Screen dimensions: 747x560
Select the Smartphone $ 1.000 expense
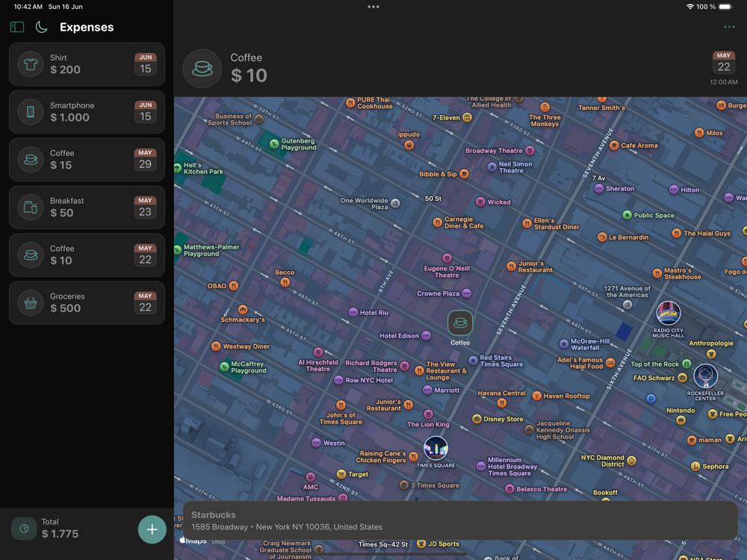coord(87,112)
